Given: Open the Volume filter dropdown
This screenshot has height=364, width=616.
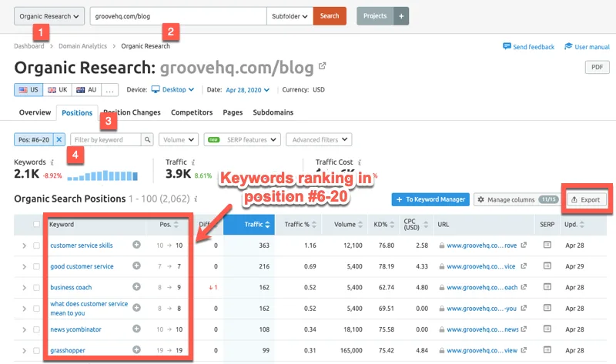Looking at the screenshot, I should pos(179,139).
